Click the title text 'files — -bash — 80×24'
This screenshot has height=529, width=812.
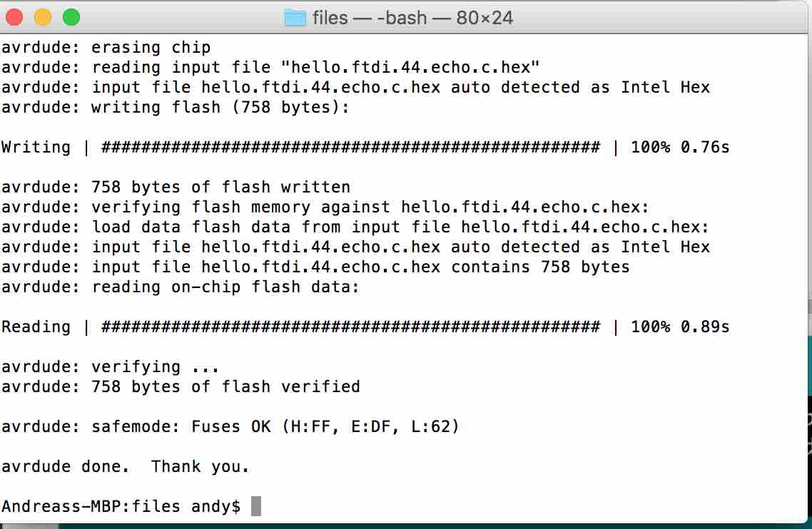[412, 18]
